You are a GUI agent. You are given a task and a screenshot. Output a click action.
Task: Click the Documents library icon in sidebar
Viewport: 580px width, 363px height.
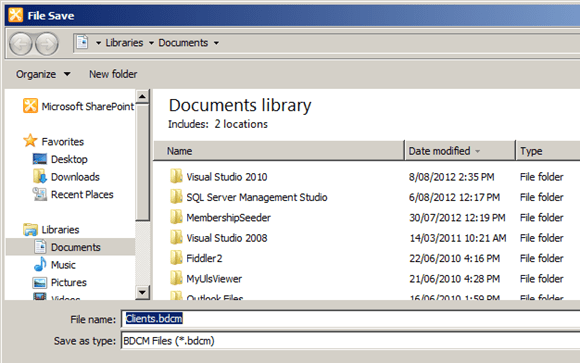pos(40,246)
